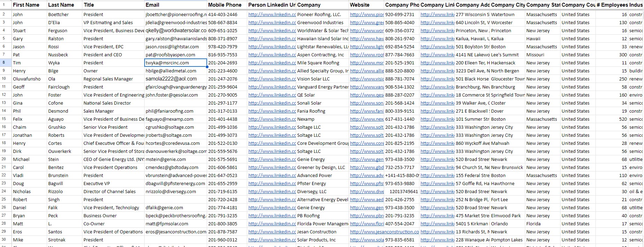Select email phil@faniaroofing.com
The width and height of the screenshot is (644, 247).
tap(176, 111)
